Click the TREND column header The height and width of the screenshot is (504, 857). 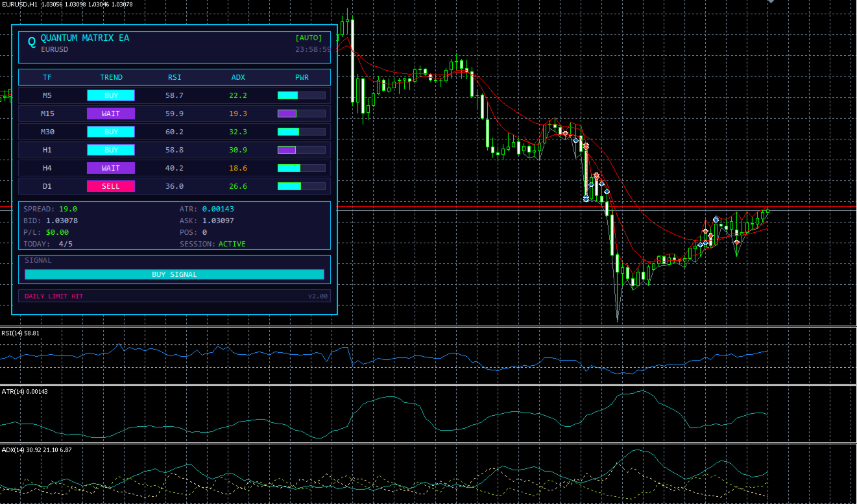(x=111, y=77)
